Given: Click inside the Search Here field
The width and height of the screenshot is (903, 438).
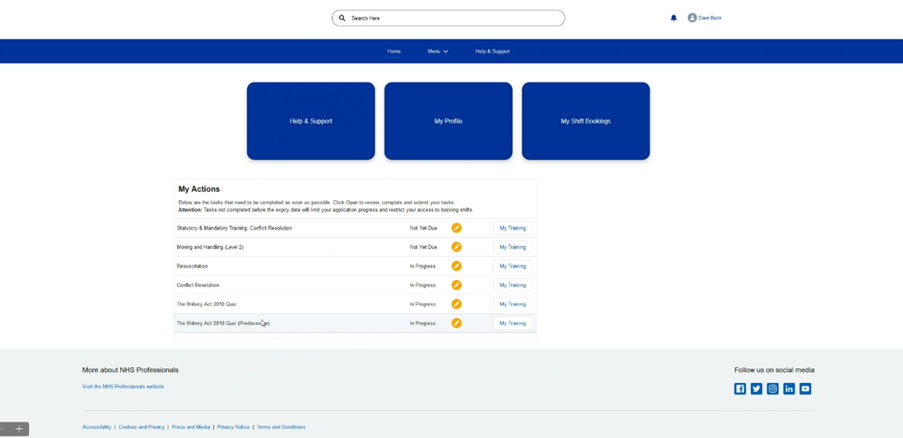Looking at the screenshot, I should coord(450,18).
